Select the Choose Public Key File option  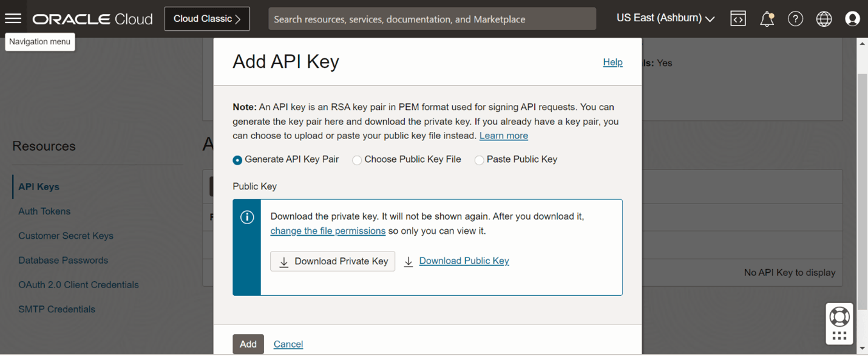(357, 160)
